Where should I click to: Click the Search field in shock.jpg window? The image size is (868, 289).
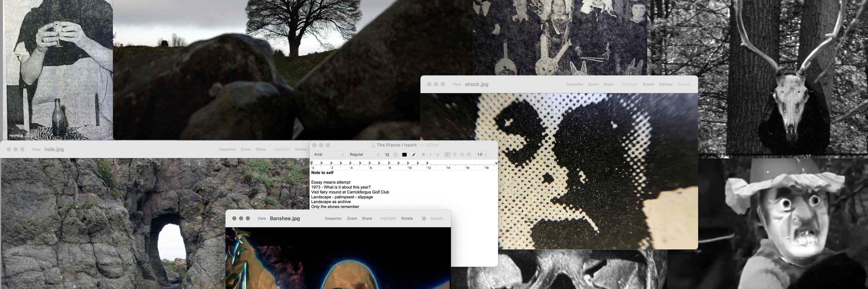[x=685, y=84]
